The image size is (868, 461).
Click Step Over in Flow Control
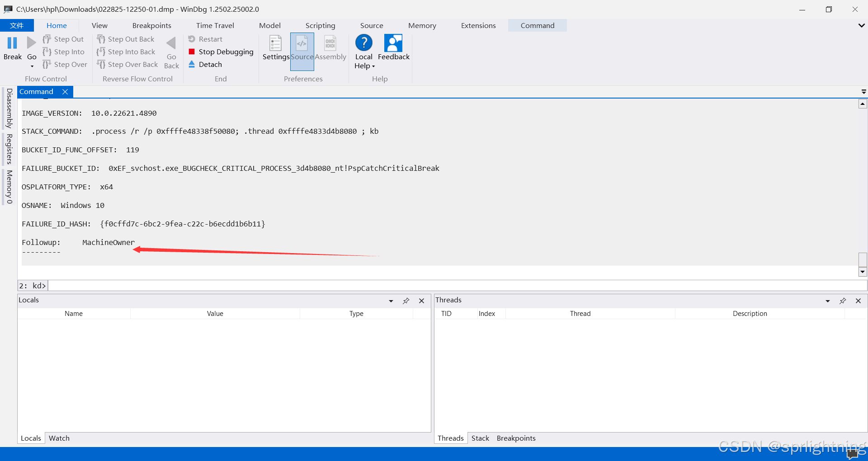pyautogui.click(x=65, y=65)
